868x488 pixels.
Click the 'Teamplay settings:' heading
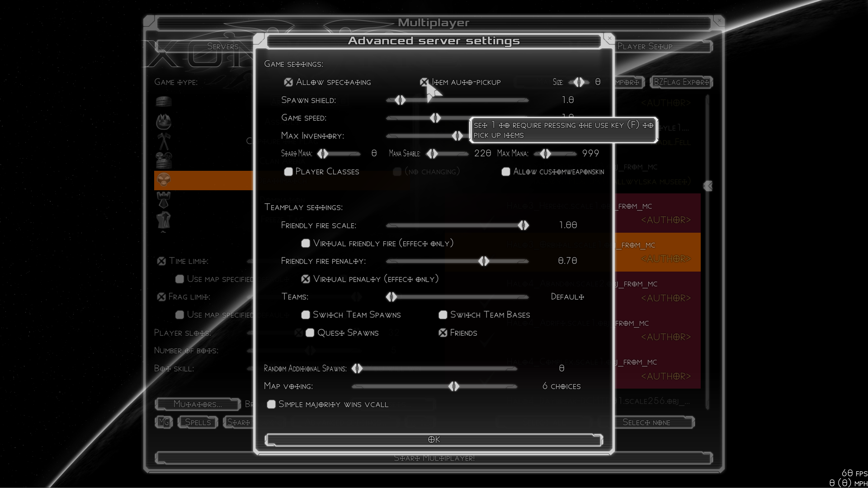pyautogui.click(x=303, y=207)
